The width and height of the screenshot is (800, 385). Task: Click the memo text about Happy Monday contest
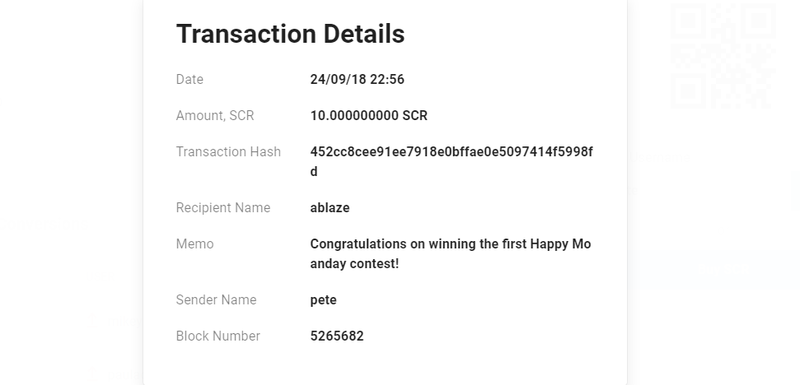tap(451, 253)
